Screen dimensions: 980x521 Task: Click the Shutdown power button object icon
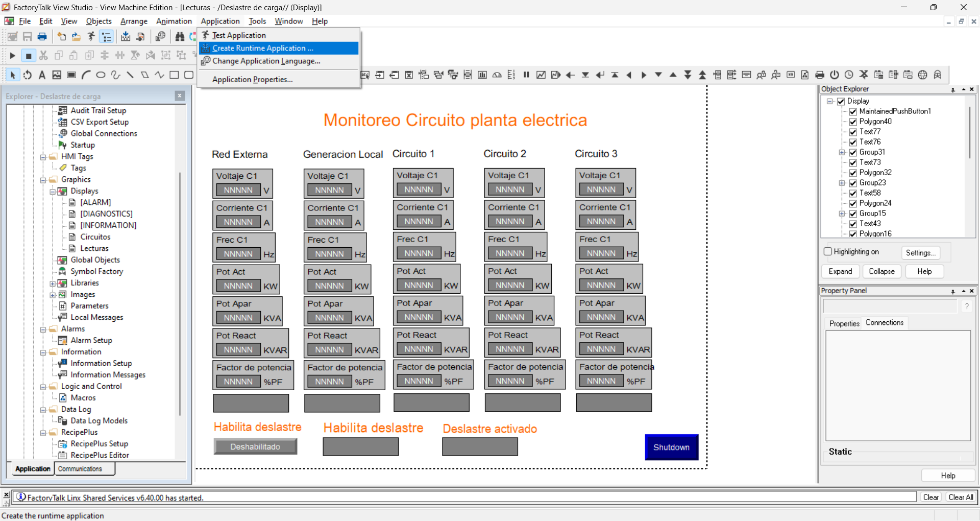tap(835, 75)
